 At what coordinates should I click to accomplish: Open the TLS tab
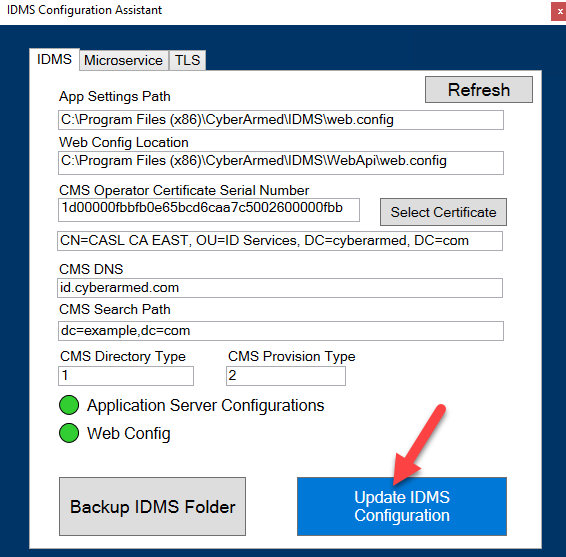click(x=187, y=60)
